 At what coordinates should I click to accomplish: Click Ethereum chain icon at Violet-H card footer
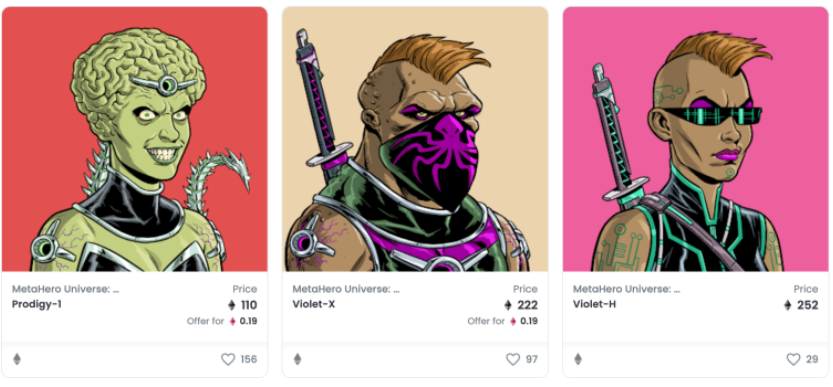(578, 359)
